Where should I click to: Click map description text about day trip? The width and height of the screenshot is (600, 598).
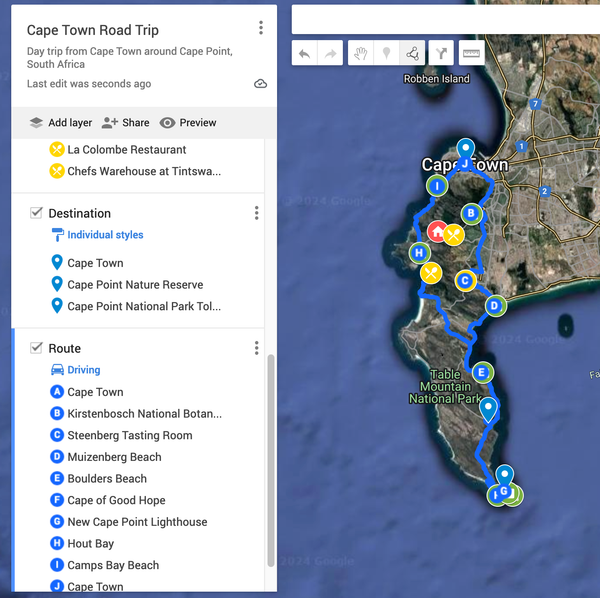pos(130,58)
